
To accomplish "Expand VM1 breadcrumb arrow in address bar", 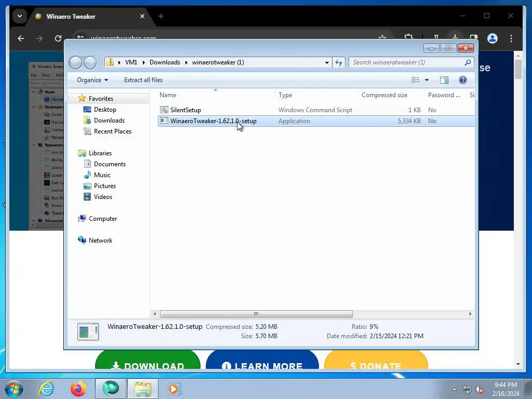I will [143, 62].
